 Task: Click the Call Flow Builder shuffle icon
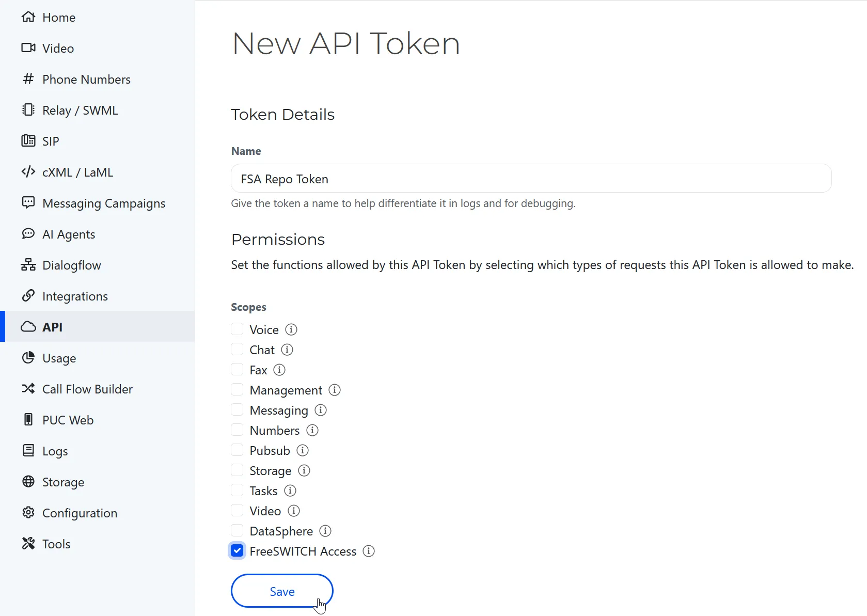28,388
